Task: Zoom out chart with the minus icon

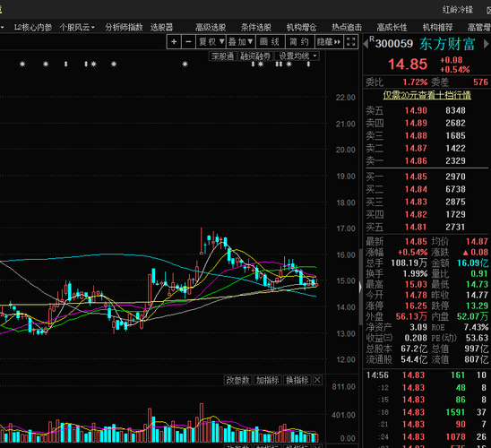Action: pyautogui.click(x=188, y=41)
